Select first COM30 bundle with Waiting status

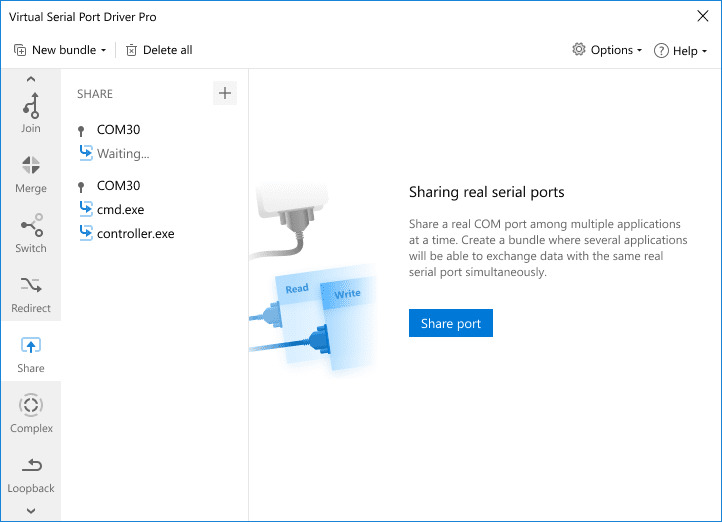point(118,130)
